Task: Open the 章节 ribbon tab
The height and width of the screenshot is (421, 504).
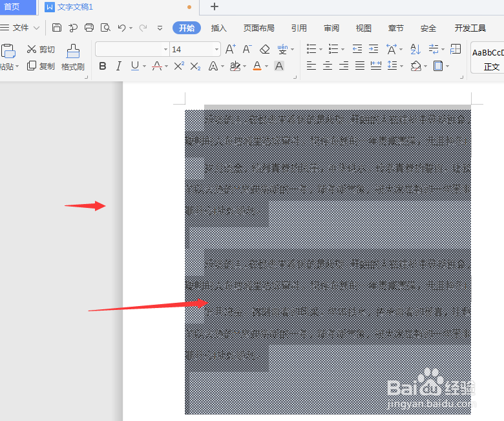Action: tap(395, 28)
